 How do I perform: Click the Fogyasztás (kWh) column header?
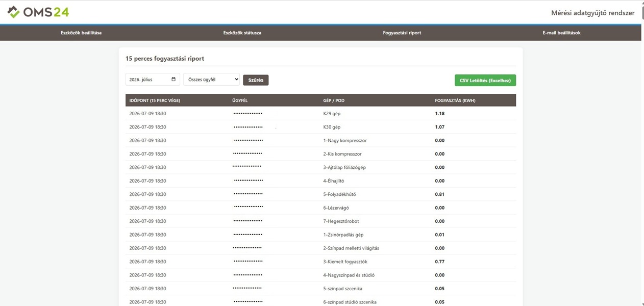tap(455, 100)
